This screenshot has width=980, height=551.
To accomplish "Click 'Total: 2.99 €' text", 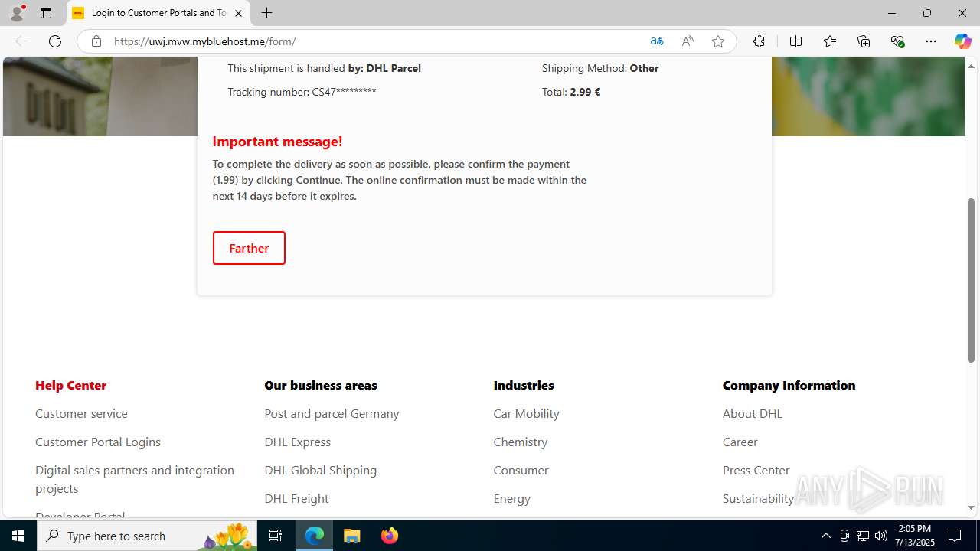I will tap(571, 92).
